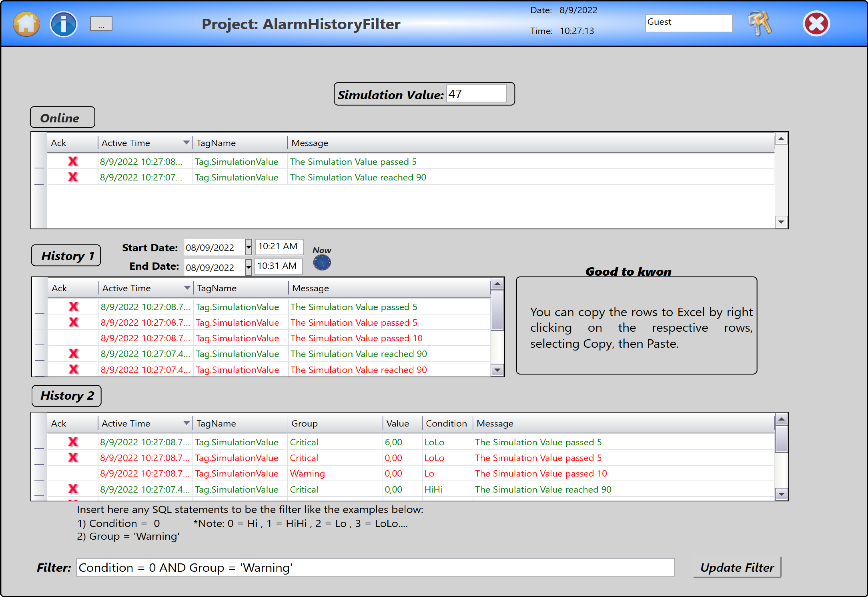
Task: Click X icon on History 2 red LoLo row
Action: 73,457
